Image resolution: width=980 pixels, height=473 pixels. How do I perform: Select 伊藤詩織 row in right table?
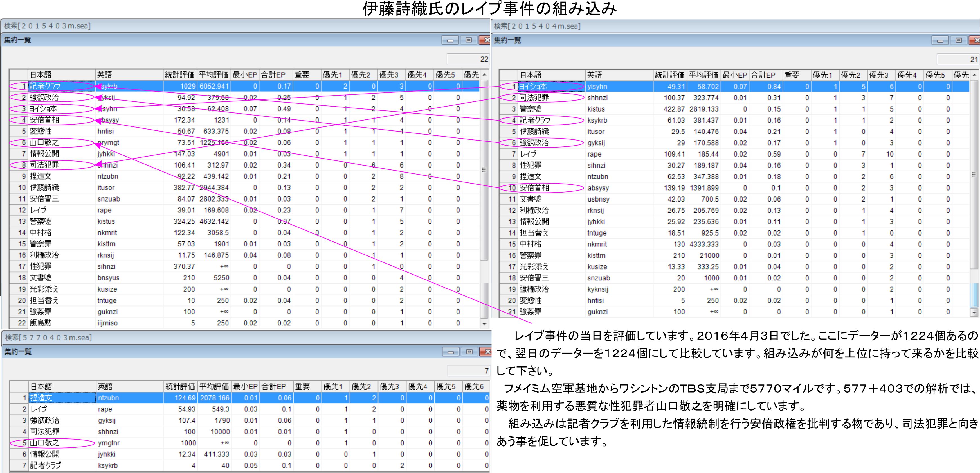point(534,132)
